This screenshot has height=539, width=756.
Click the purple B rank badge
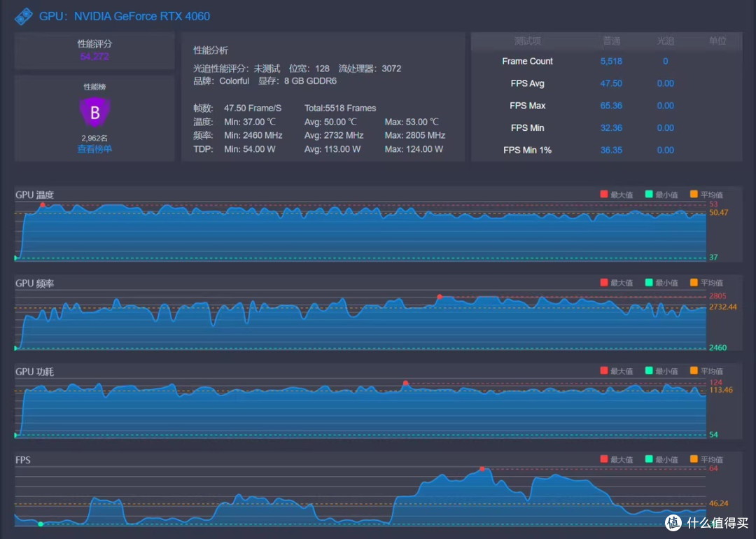coord(95,112)
